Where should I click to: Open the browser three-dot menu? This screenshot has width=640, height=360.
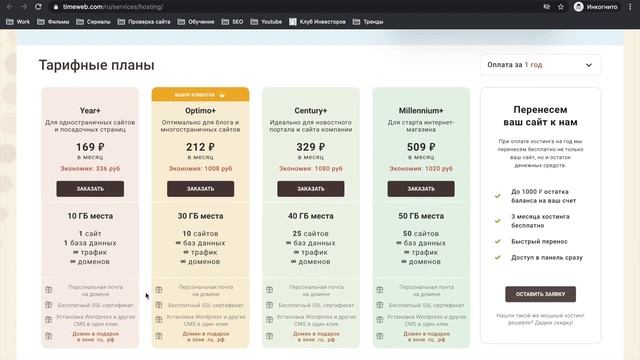tap(630, 7)
